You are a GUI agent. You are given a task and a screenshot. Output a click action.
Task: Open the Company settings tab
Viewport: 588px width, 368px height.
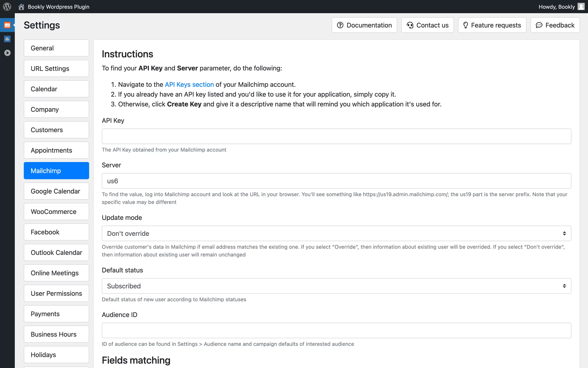click(56, 109)
